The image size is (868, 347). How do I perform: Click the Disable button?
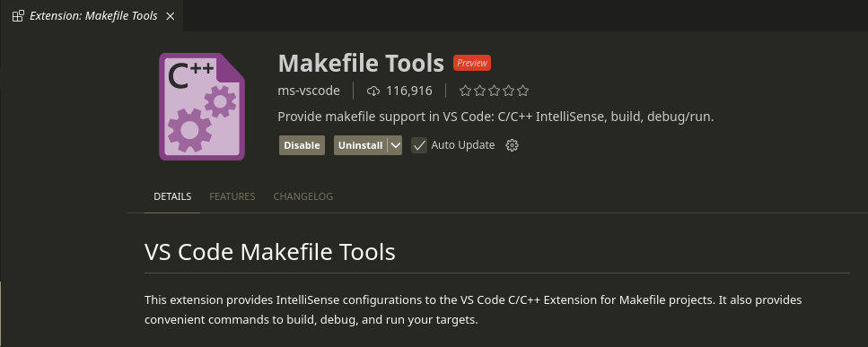[302, 145]
